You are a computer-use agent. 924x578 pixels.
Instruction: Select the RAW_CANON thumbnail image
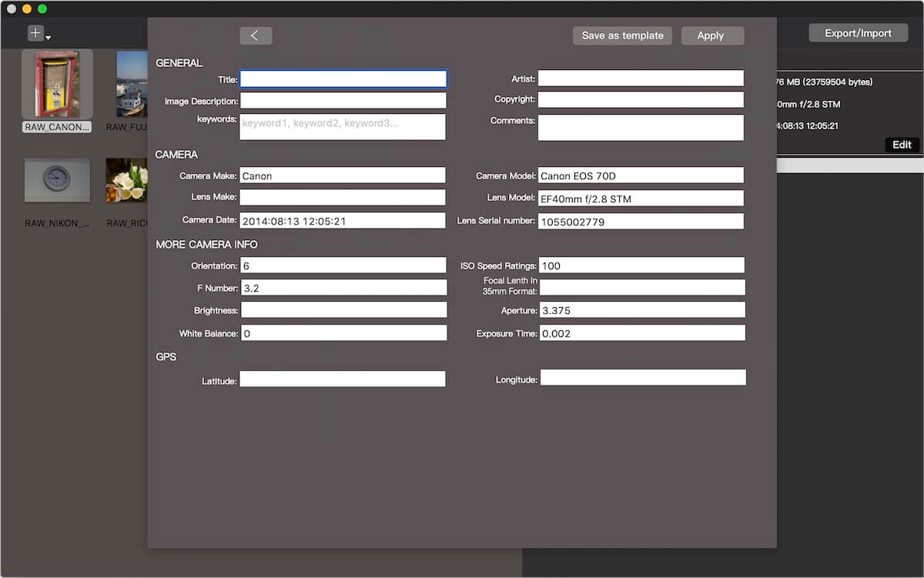57,84
